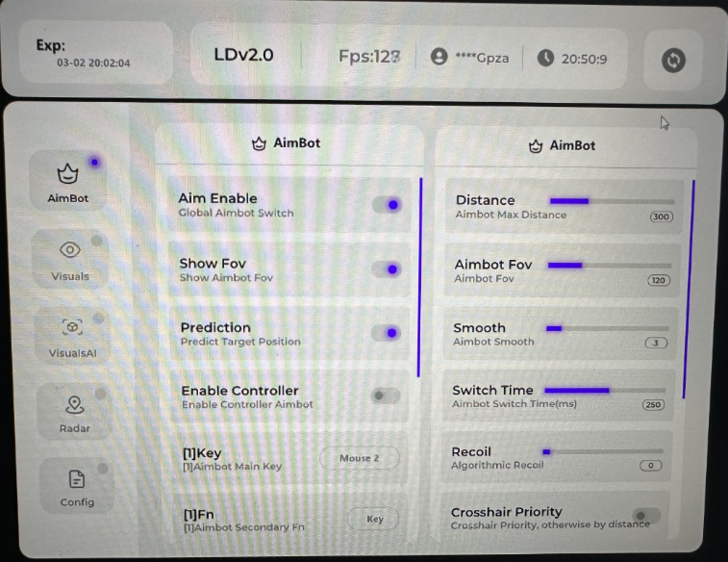Image resolution: width=728 pixels, height=562 pixels.
Task: Click the Switch Time slider track
Action: (x=604, y=390)
